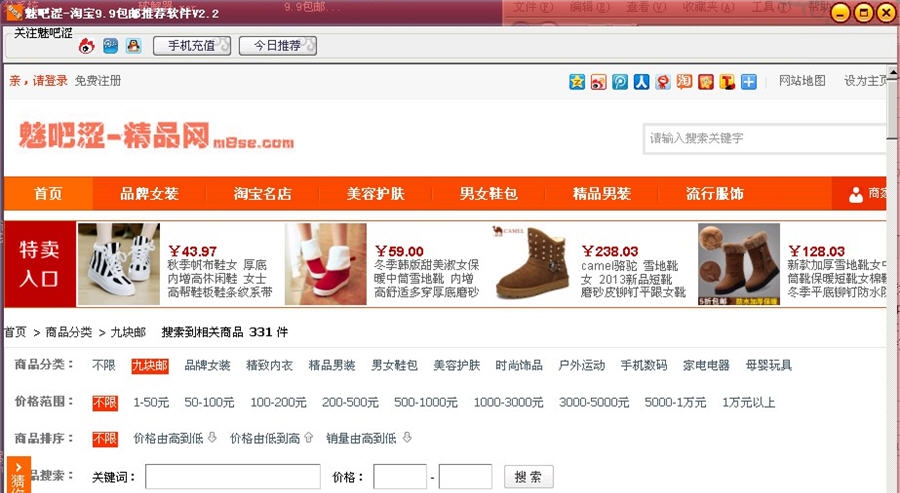Viewport: 900px width, 493px height.
Task: Click the 搜索 button in product search
Action: coord(529,476)
